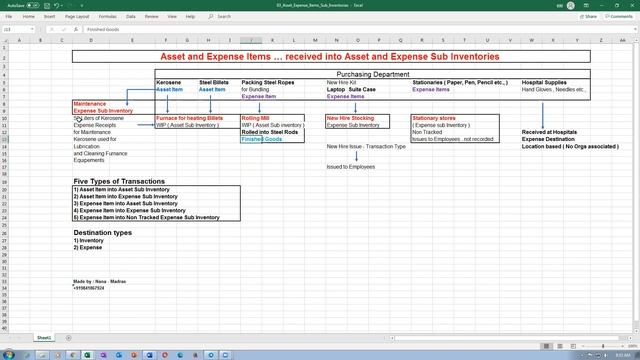640x360 pixels.
Task: Click the Undo arrow icon
Action: [x=56, y=5]
